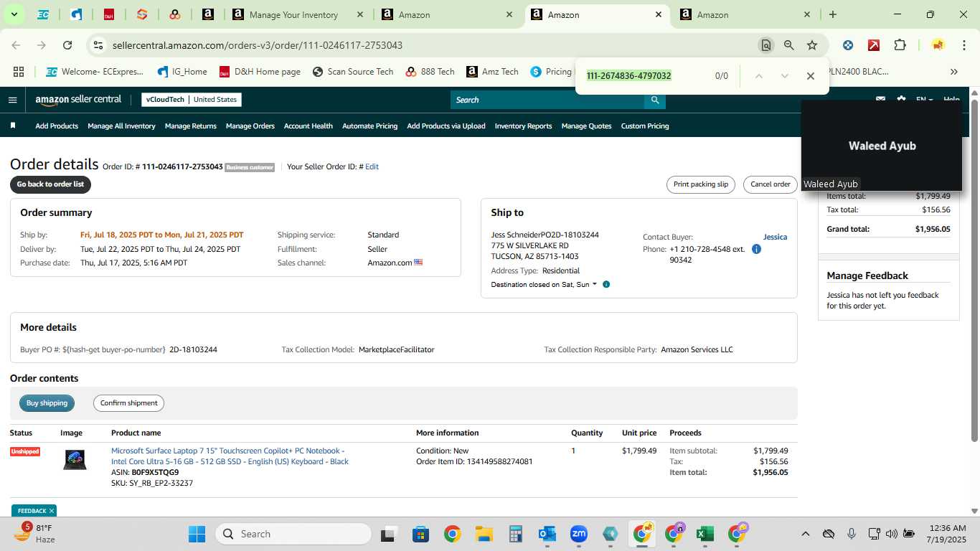Open the D&H Home page bookmark
Screen dimensions: 980x551
click(x=260, y=72)
